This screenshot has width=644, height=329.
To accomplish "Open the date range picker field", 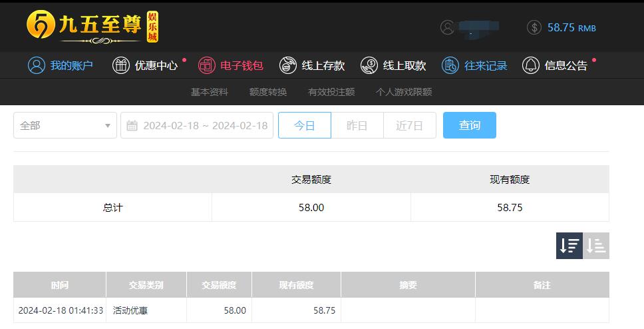I will (x=197, y=125).
